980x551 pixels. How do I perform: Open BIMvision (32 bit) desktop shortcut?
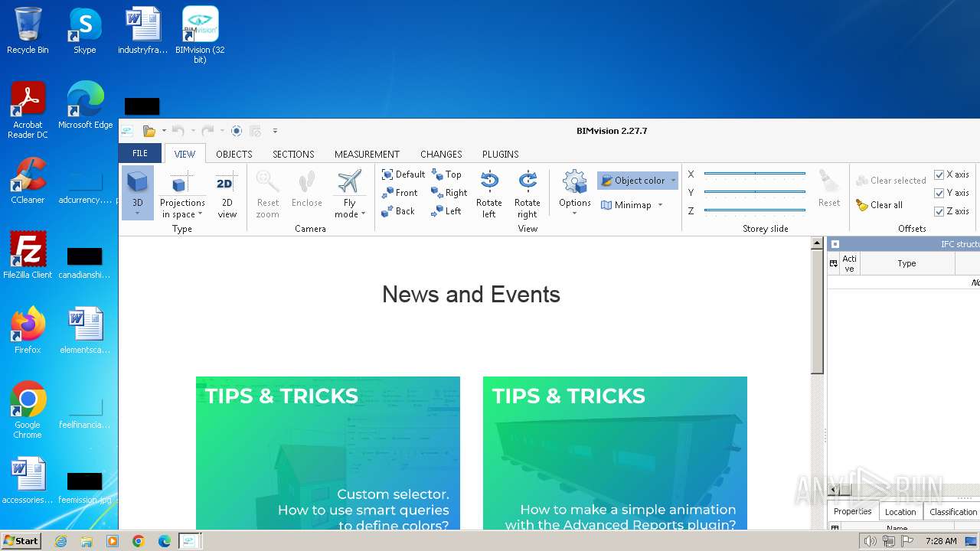200,35
